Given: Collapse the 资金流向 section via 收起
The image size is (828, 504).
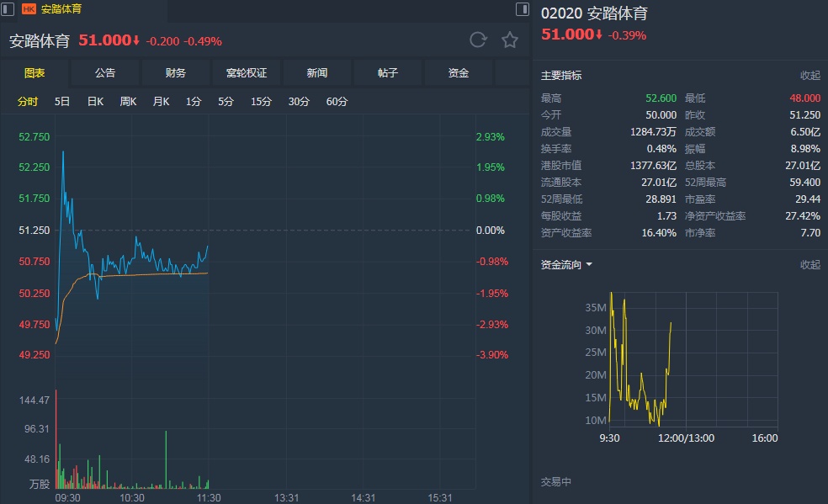Looking at the screenshot, I should (810, 264).
